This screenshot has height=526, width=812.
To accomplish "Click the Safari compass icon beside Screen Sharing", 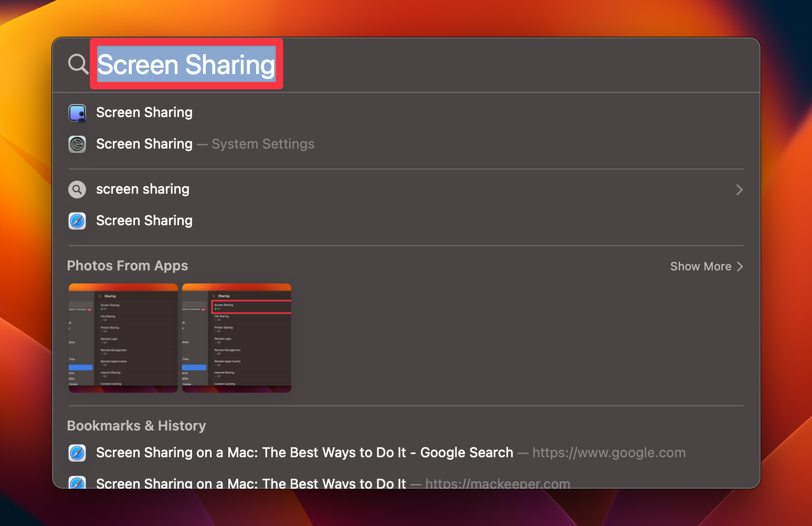I will click(77, 220).
